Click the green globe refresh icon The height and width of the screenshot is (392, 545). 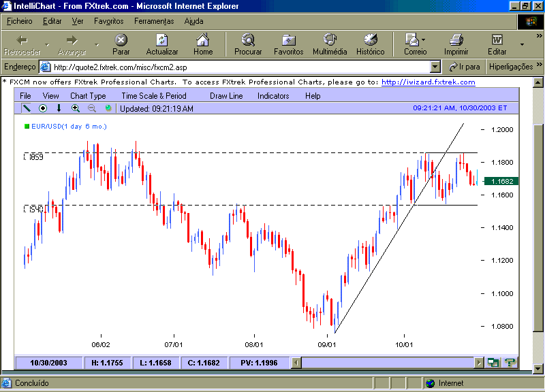coord(108,108)
